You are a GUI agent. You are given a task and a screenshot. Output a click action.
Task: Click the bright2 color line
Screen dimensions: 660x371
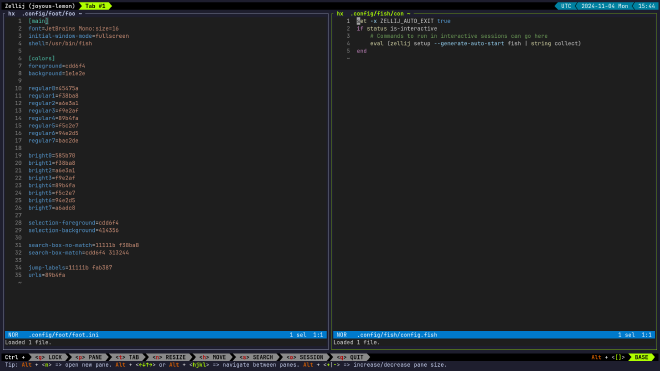click(52, 171)
